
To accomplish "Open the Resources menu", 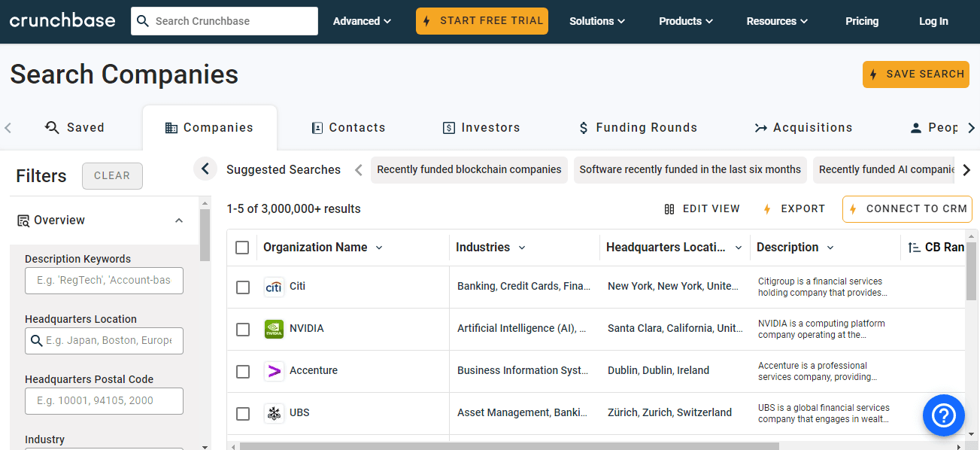I will (777, 21).
